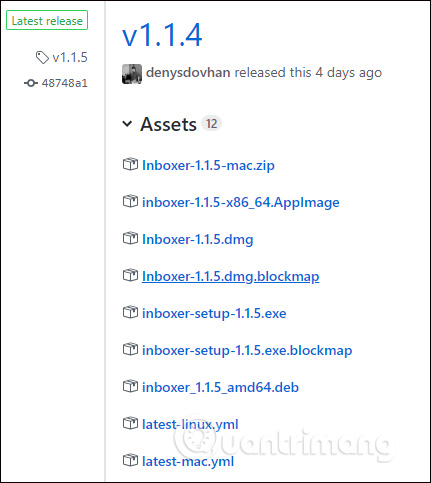Open the latest-mac.yml asset

click(x=188, y=461)
